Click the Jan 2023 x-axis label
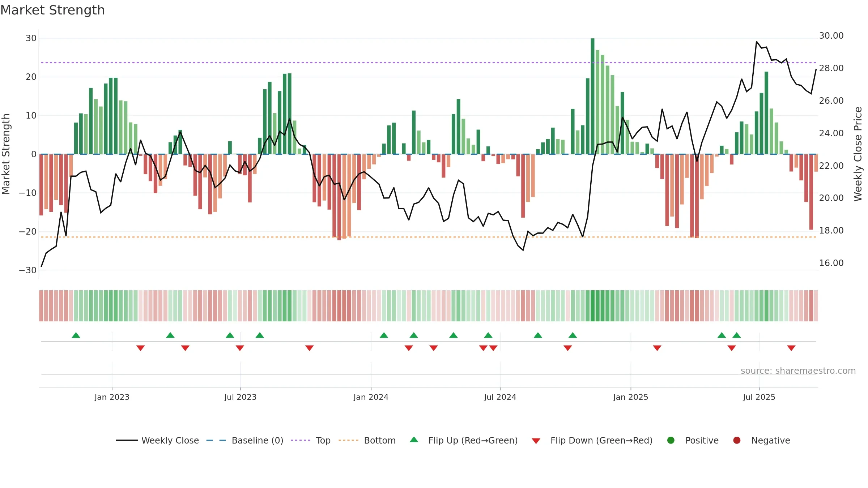This screenshot has width=868, height=488. (x=112, y=397)
